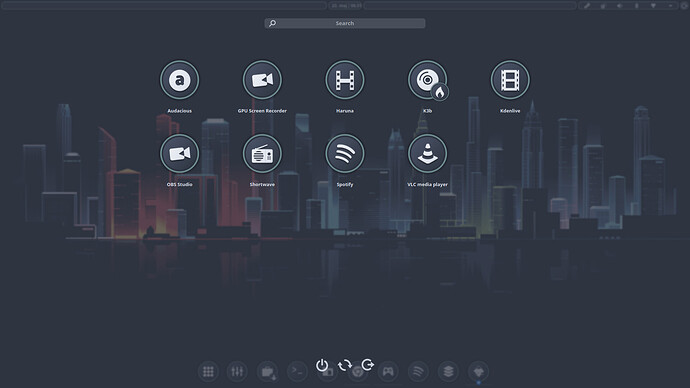Click the GPU Screen Recorder label
This screenshot has width=690, height=388.
point(262,111)
